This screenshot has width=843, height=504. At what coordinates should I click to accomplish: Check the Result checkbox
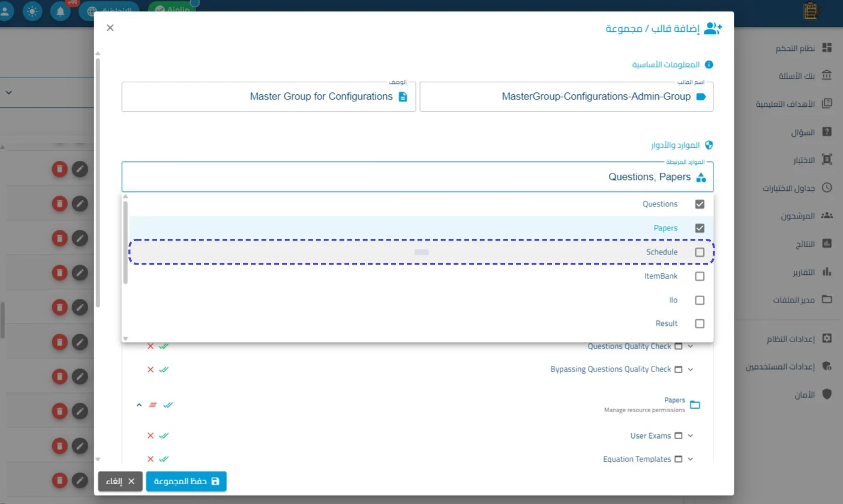pyautogui.click(x=700, y=323)
